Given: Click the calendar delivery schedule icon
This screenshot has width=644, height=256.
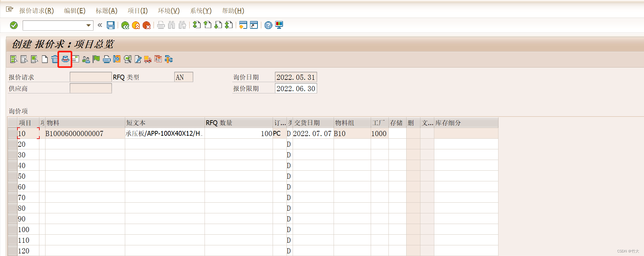Looking at the screenshot, I should [x=158, y=59].
